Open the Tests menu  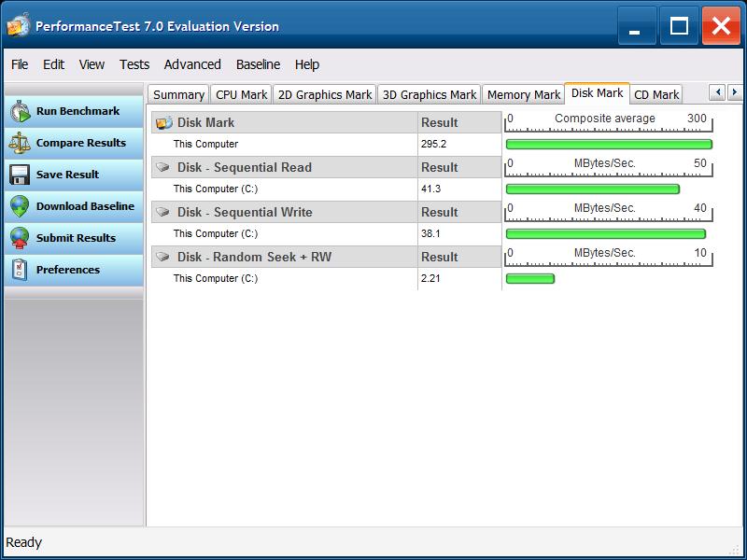(x=134, y=64)
